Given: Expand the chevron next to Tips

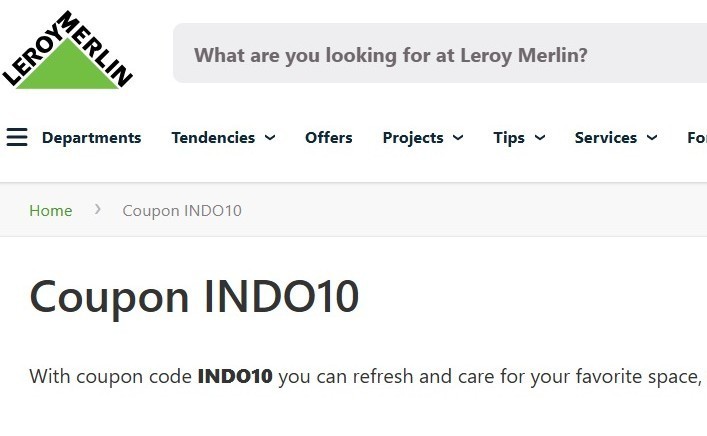Looking at the screenshot, I should (540, 138).
